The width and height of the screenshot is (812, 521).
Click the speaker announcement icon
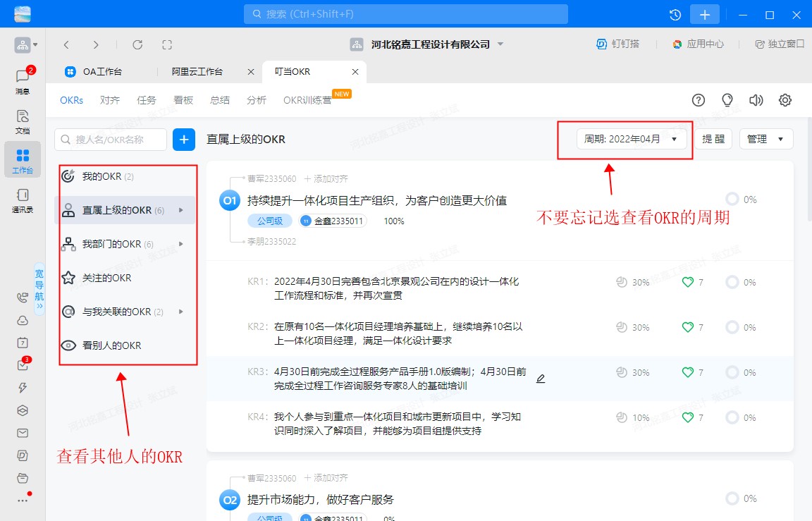[756, 100]
